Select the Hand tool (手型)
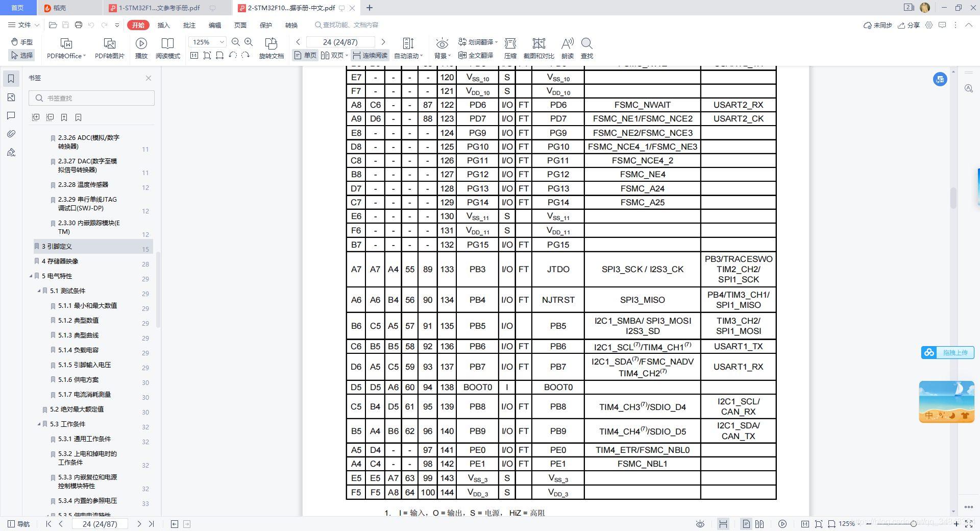The height and width of the screenshot is (531, 980). point(22,42)
